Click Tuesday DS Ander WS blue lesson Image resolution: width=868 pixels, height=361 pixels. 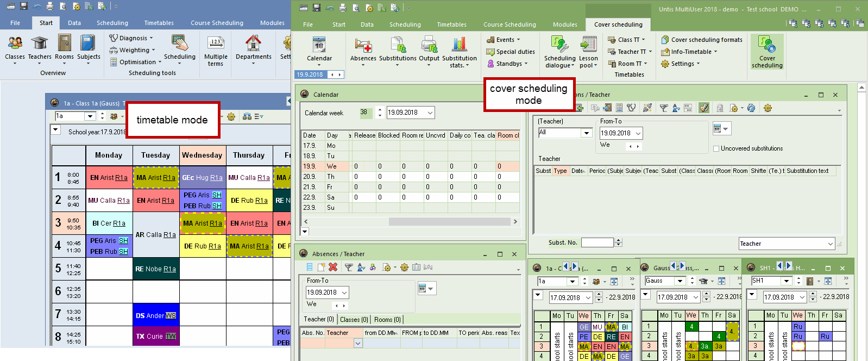pos(156,315)
